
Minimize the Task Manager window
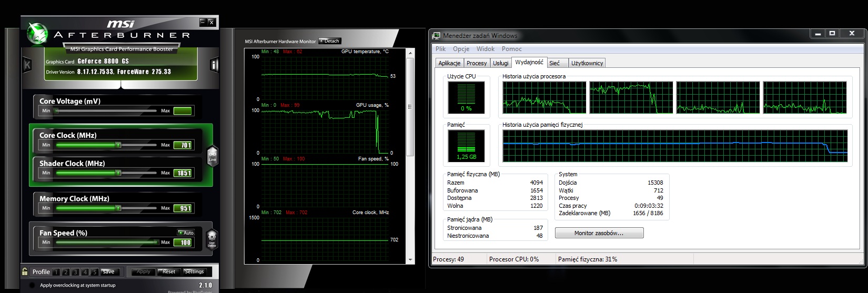(x=817, y=34)
